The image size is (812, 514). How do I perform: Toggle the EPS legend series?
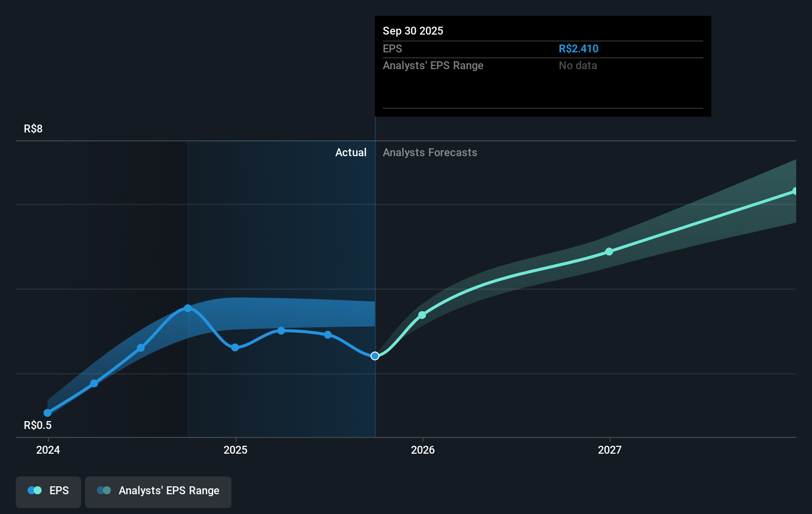48,492
